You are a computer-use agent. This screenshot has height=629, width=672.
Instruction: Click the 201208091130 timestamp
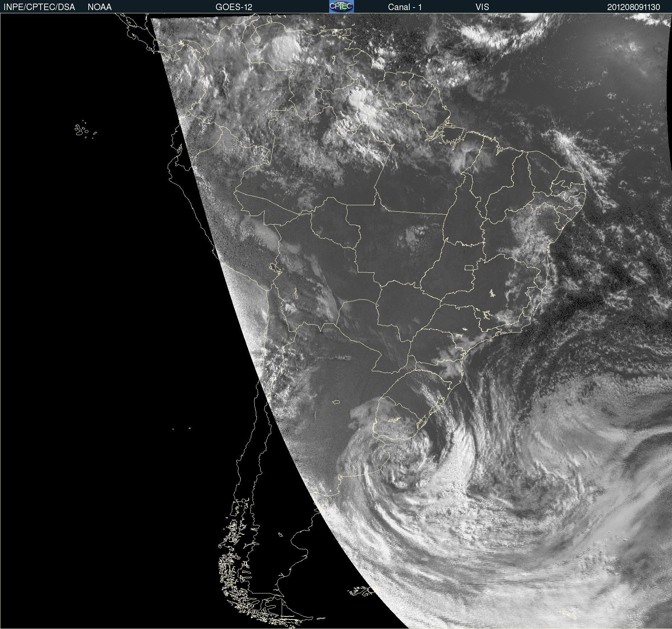634,7
